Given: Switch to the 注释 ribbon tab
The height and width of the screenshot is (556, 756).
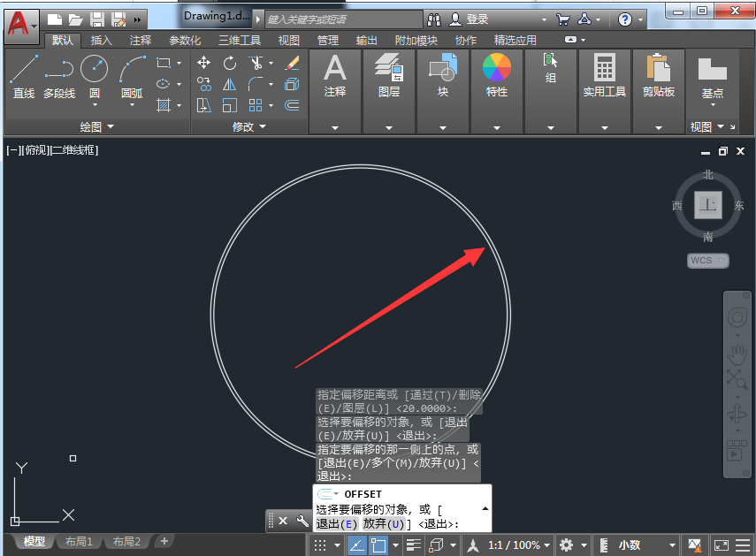Looking at the screenshot, I should 141,41.
